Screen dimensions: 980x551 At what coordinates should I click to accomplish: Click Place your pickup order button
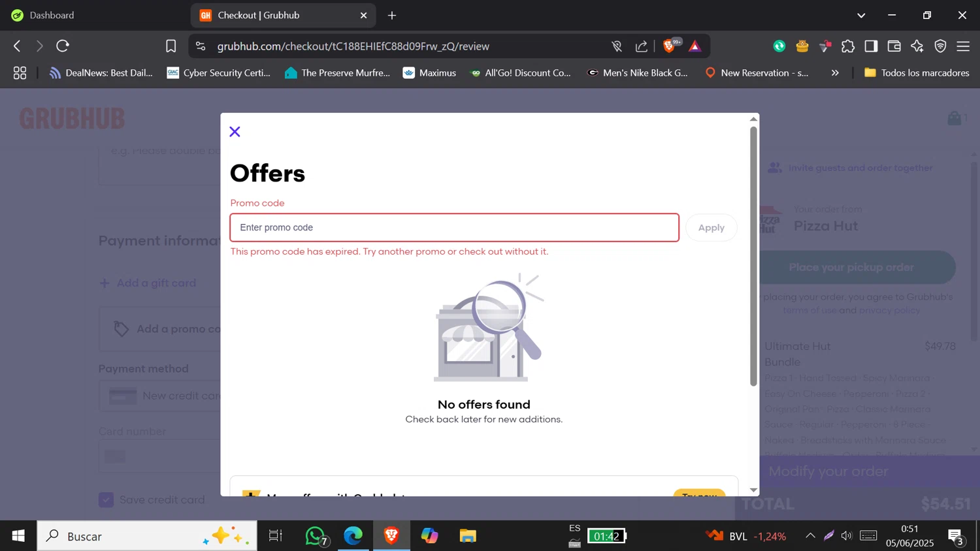click(851, 267)
